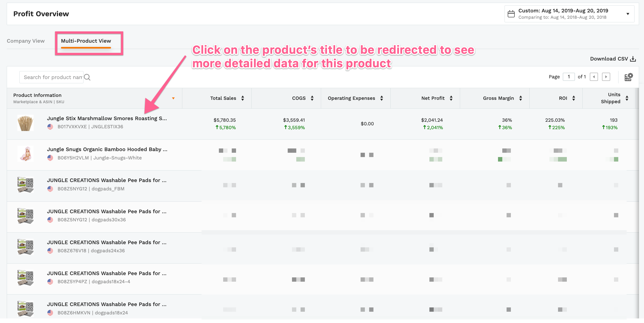Sort by Units Shipped column arrows
The width and height of the screenshot is (644, 323).
point(627,98)
